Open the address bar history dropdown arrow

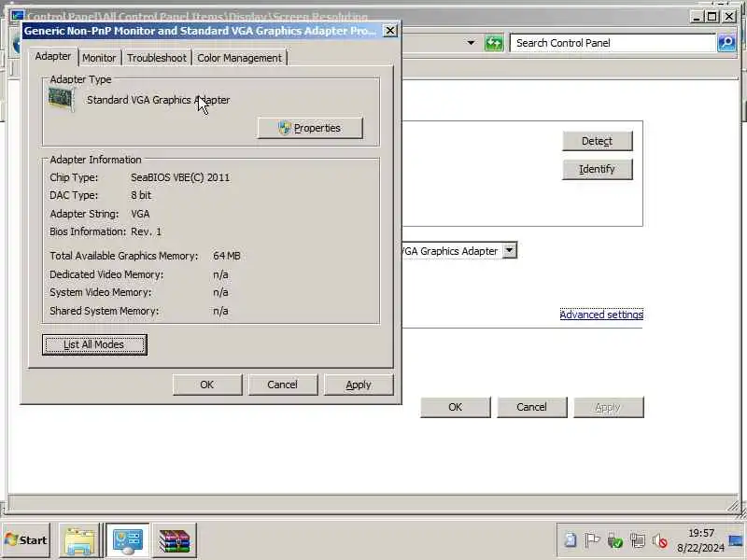[x=471, y=43]
